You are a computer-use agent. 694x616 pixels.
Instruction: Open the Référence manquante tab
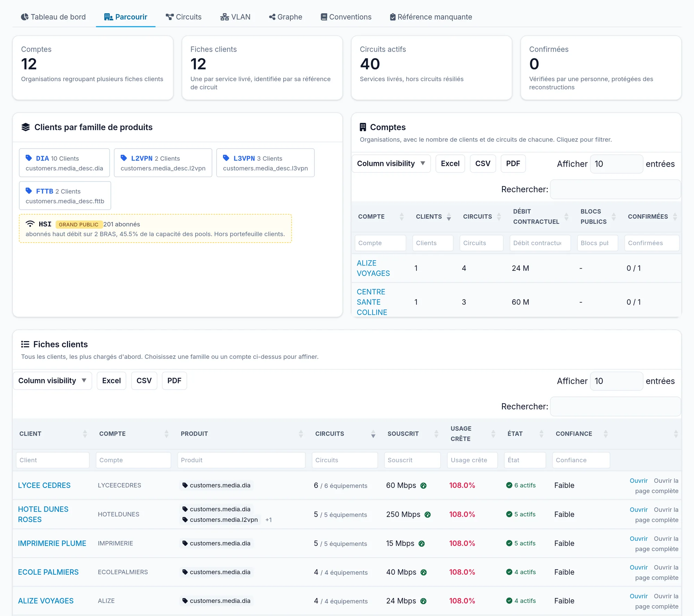(431, 17)
